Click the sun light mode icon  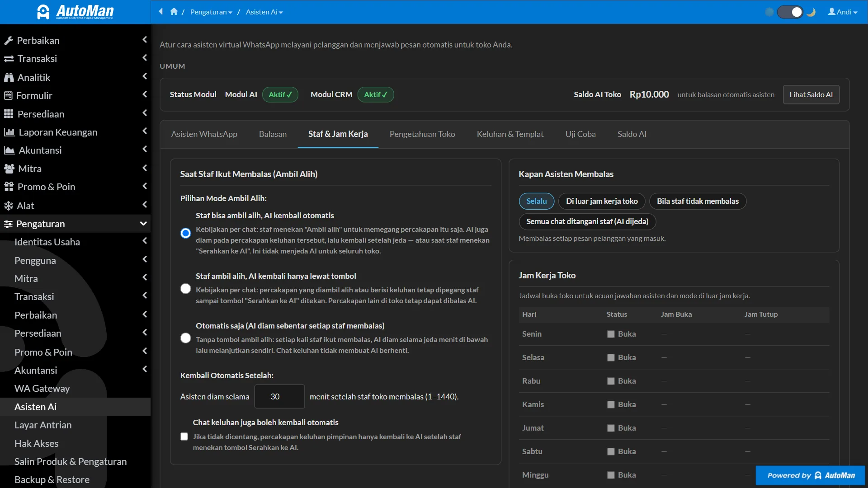[x=769, y=12]
